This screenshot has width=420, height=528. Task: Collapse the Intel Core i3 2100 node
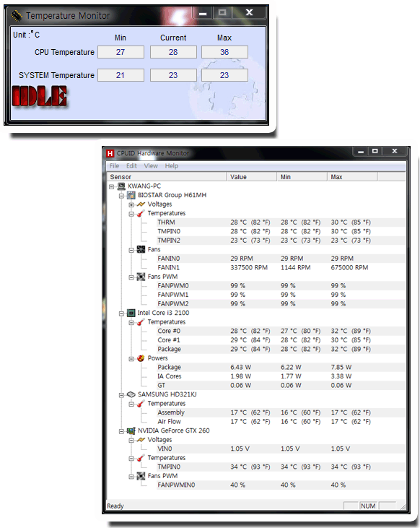coord(121,313)
